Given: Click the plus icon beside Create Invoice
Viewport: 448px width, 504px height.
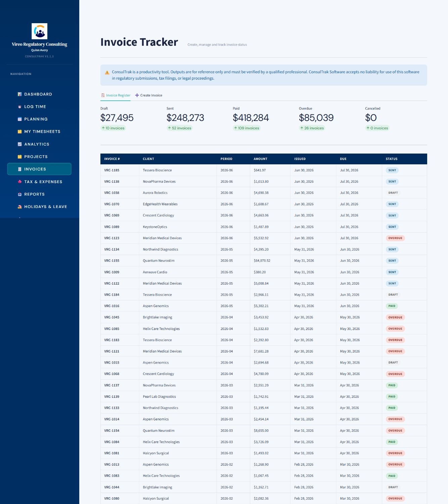Looking at the screenshot, I should click(137, 95).
